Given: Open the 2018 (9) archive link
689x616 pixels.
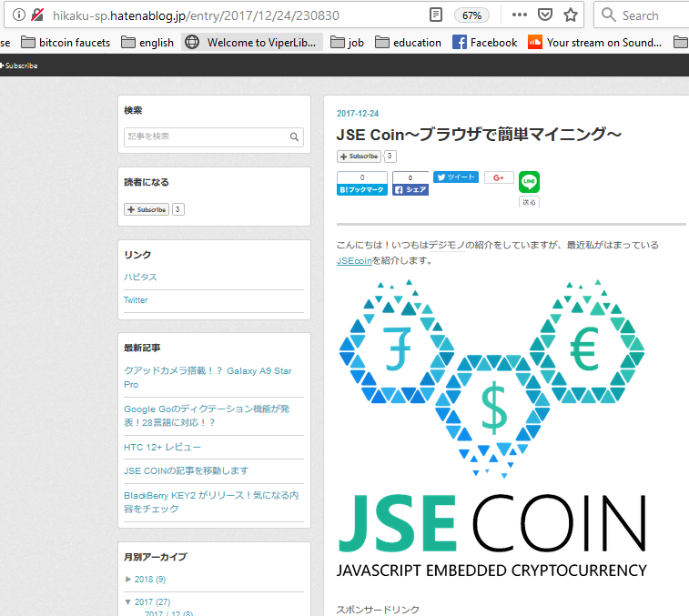Looking at the screenshot, I should click(x=150, y=579).
